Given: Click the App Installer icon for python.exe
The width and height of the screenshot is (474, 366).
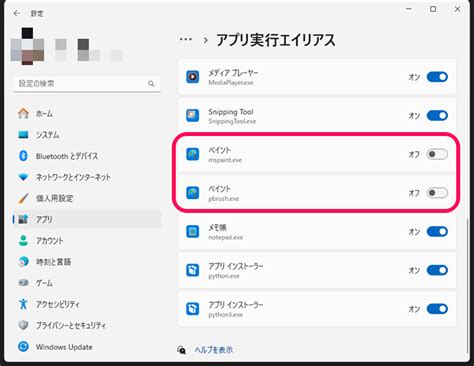Looking at the screenshot, I should click(x=193, y=270).
